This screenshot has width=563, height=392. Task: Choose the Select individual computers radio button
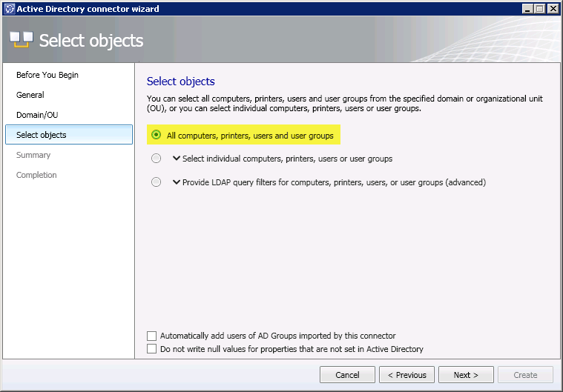pos(156,159)
